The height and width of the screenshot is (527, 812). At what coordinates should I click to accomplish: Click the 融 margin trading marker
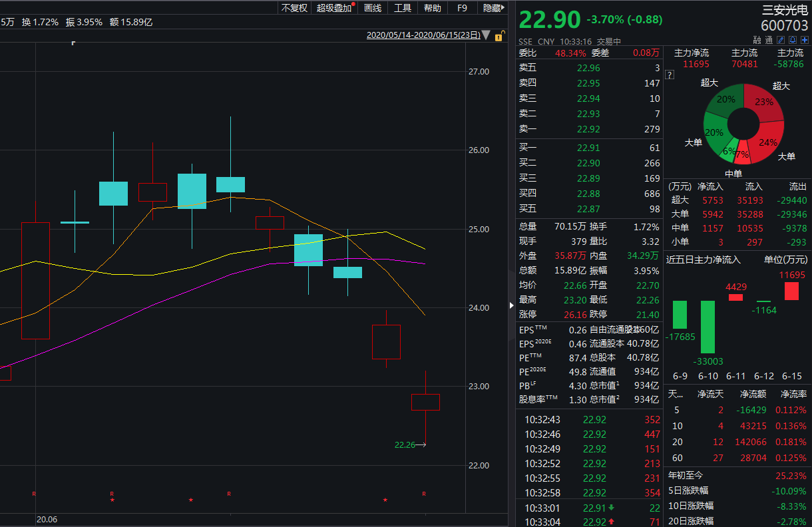point(757,40)
